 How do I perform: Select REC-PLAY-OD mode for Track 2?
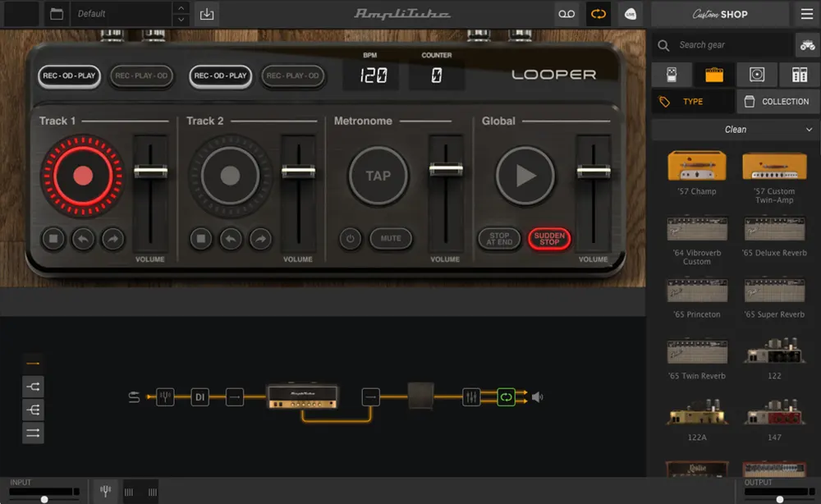pos(293,76)
